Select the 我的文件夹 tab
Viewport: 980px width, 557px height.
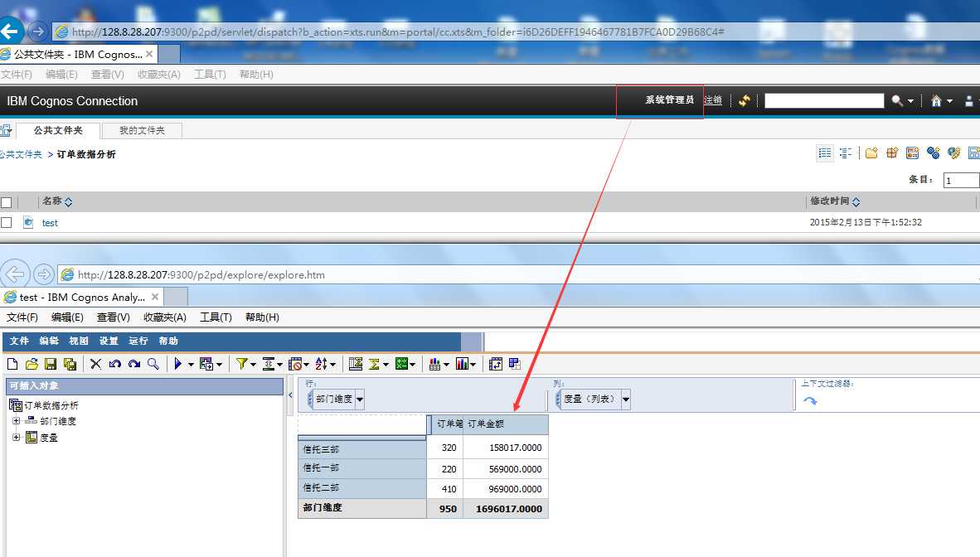pos(142,130)
